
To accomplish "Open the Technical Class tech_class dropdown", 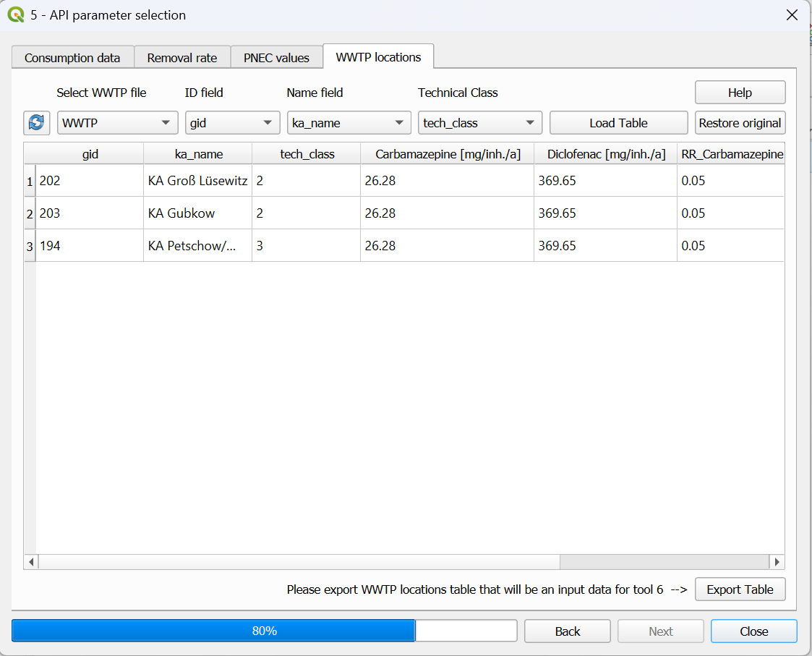I will [x=480, y=123].
